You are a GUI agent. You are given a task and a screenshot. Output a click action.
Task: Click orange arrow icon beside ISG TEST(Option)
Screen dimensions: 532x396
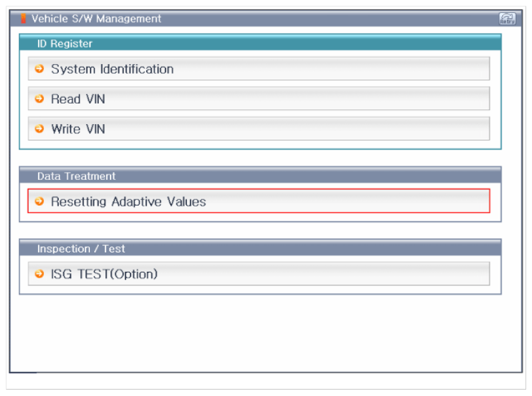click(x=39, y=274)
